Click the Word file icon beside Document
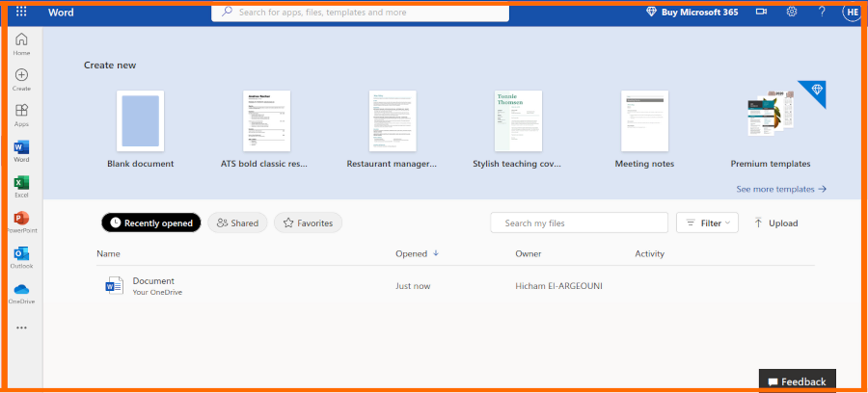868x393 pixels. (x=115, y=286)
